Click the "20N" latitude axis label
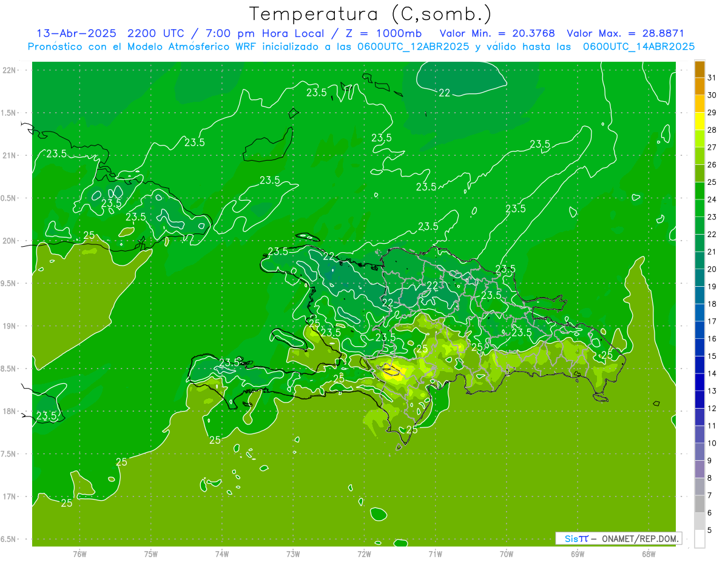Image resolution: width=728 pixels, height=562 pixels. click(x=8, y=241)
